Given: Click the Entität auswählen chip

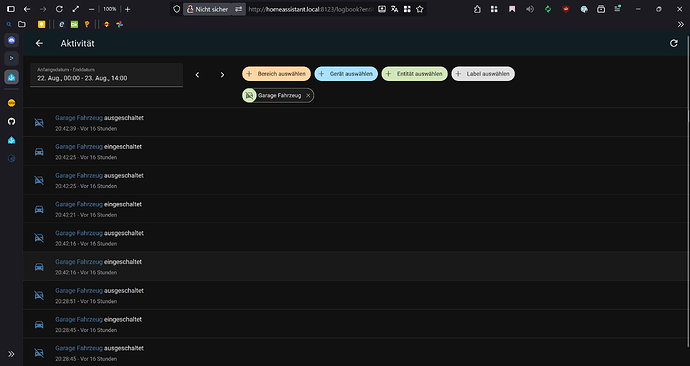Looking at the screenshot, I should click(x=415, y=74).
